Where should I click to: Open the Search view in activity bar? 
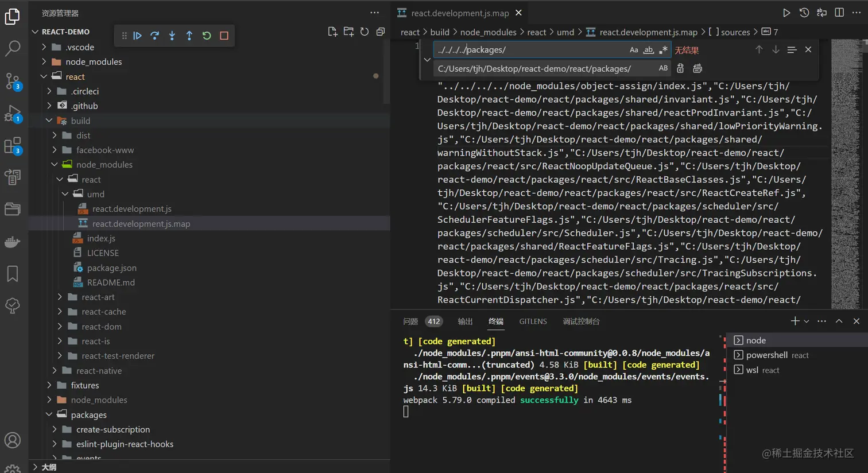pos(12,49)
